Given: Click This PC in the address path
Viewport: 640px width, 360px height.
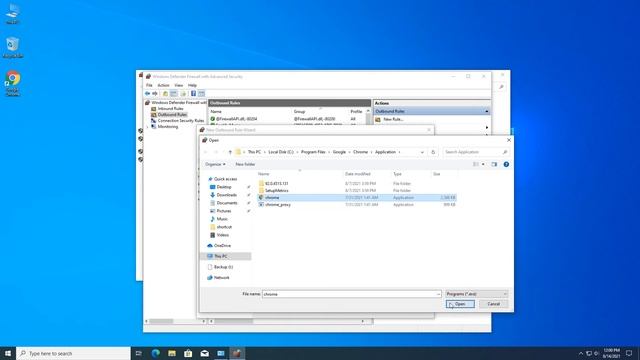Looking at the screenshot, I should click(x=254, y=152).
